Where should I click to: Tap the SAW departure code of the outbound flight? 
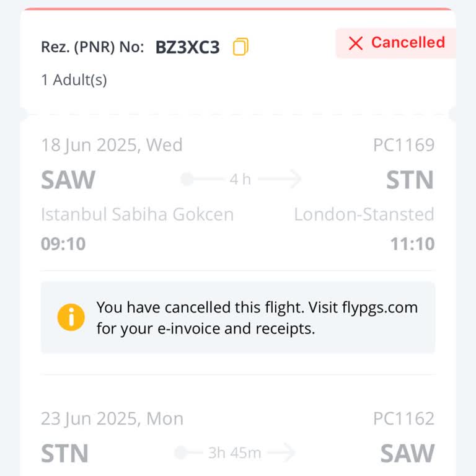point(68,180)
